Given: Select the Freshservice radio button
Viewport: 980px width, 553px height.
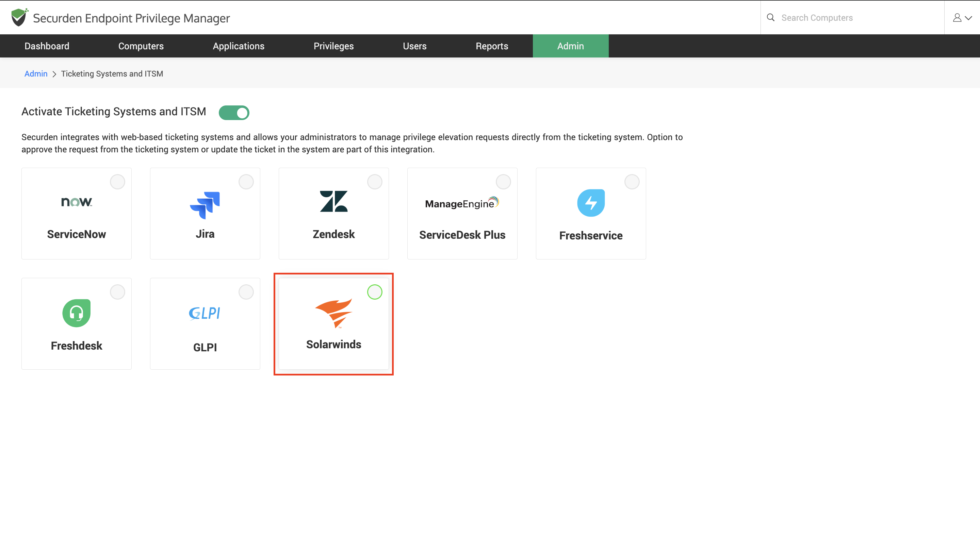Looking at the screenshot, I should [632, 182].
